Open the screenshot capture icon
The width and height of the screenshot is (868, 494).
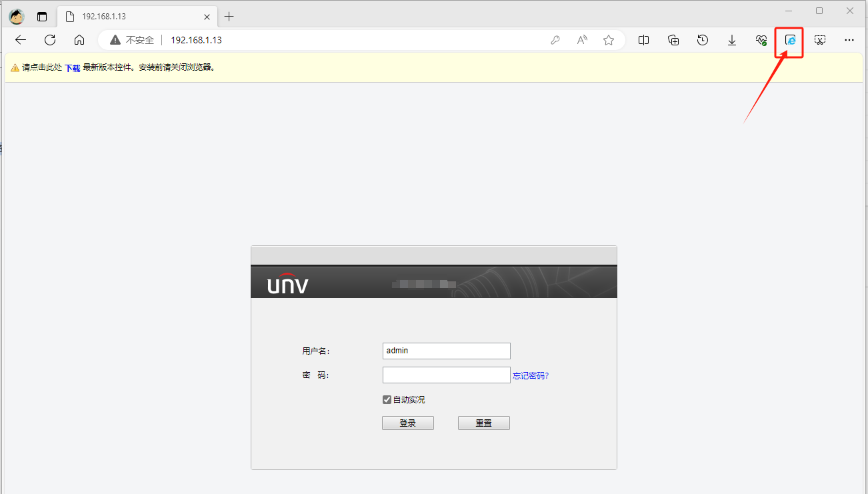click(820, 40)
